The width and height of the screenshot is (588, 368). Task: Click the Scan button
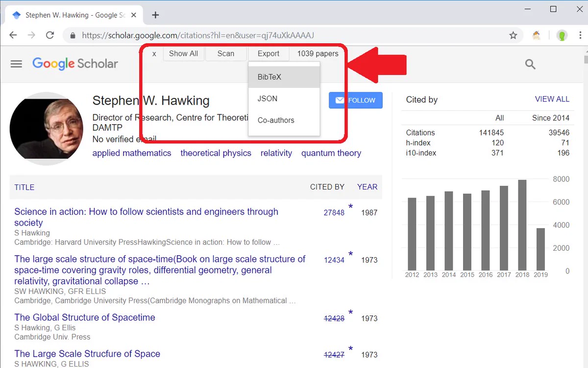point(226,54)
